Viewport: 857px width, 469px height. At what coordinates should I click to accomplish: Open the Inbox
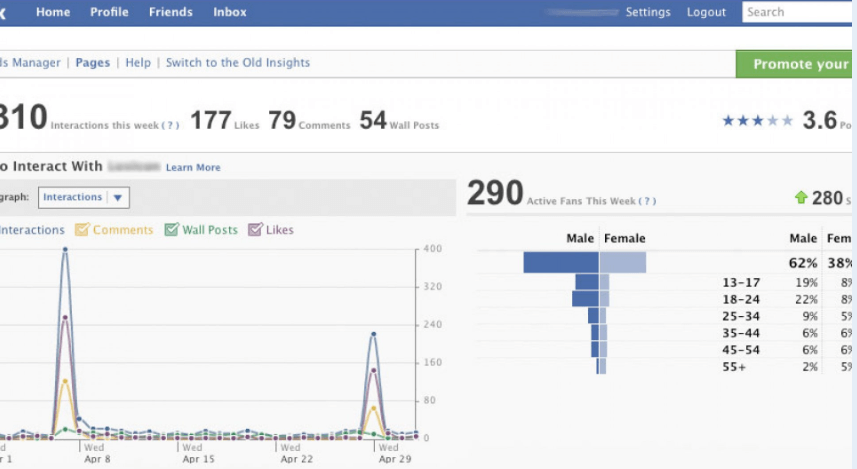point(230,12)
